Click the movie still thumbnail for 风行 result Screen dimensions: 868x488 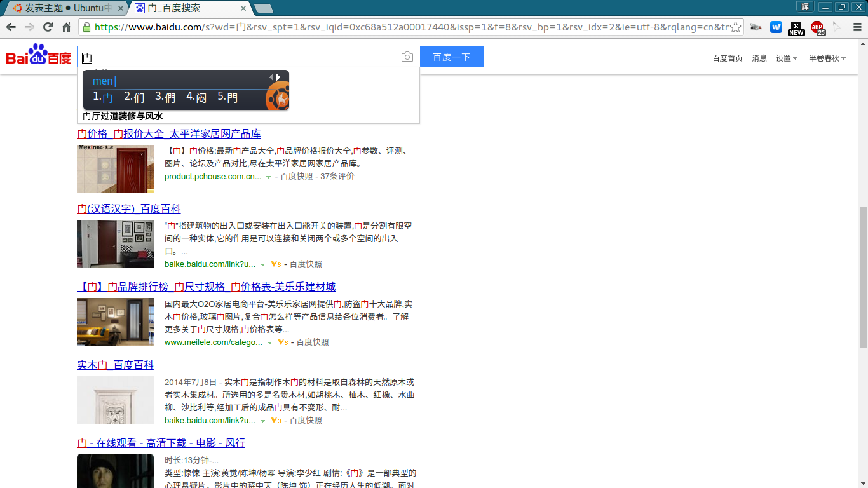[115, 471]
